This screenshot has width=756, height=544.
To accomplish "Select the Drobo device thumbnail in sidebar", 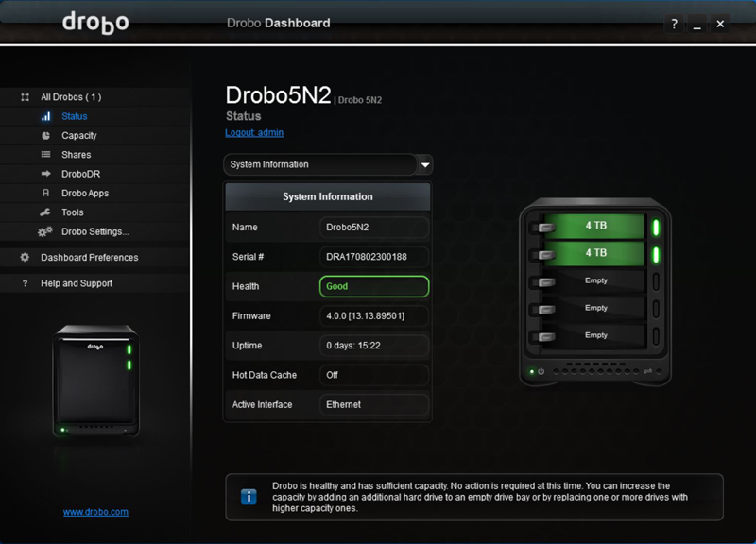I will coord(96,382).
